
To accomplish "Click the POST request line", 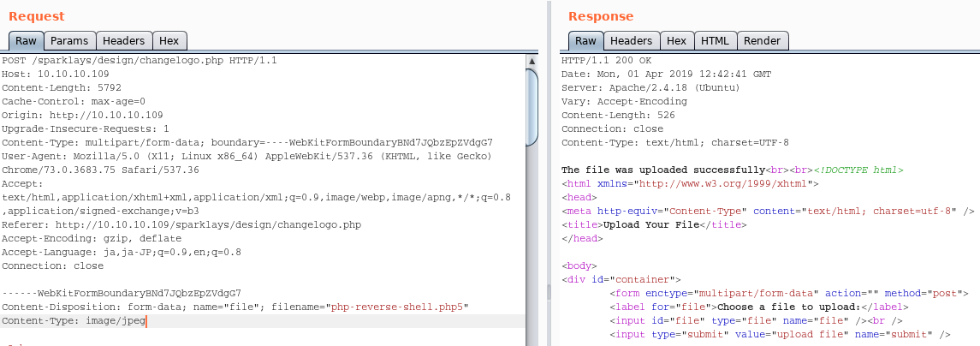I will (140, 61).
